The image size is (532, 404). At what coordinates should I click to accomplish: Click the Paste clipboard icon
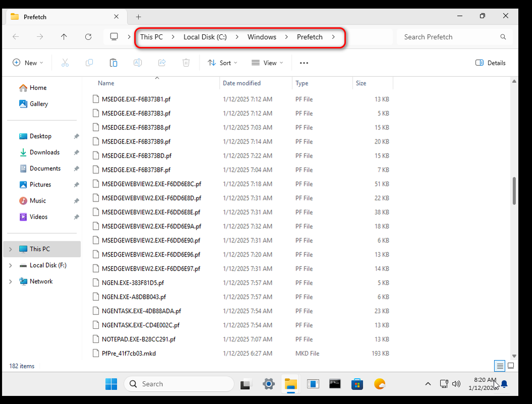point(114,63)
